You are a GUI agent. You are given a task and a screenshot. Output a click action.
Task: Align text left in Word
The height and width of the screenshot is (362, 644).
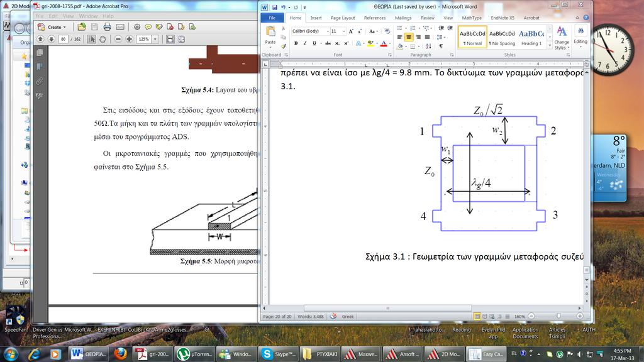[x=399, y=37]
